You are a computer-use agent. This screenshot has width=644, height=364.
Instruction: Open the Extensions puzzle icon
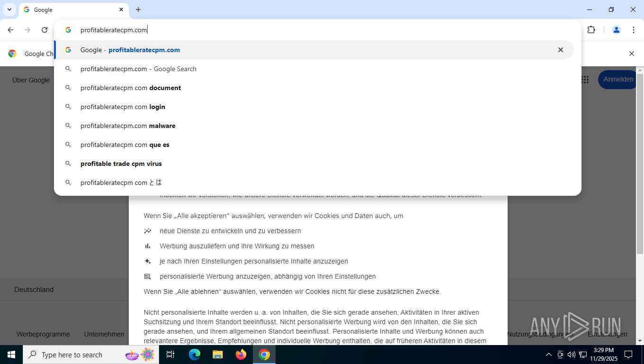pyautogui.click(x=591, y=30)
